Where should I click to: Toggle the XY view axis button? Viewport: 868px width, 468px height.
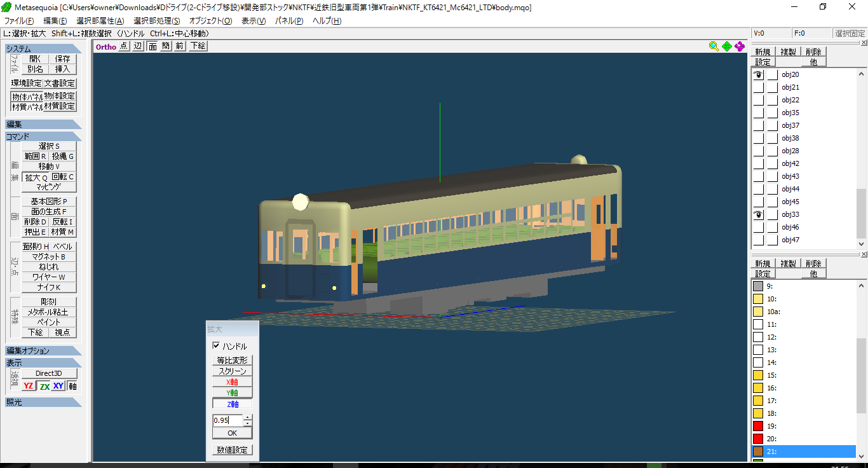[x=58, y=386]
